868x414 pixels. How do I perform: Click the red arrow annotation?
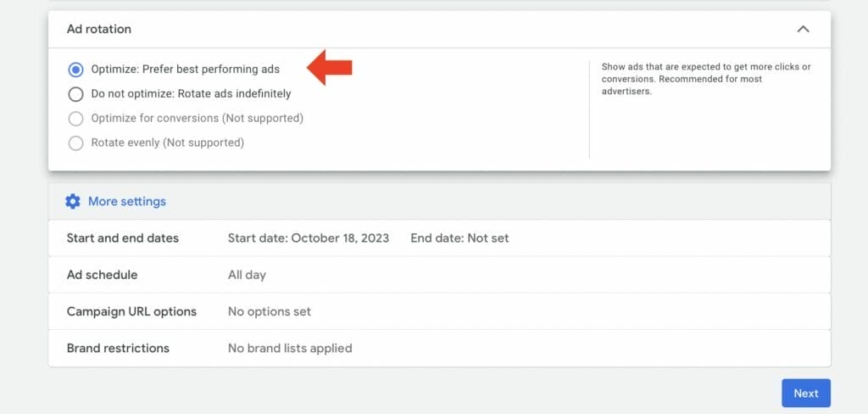click(330, 68)
